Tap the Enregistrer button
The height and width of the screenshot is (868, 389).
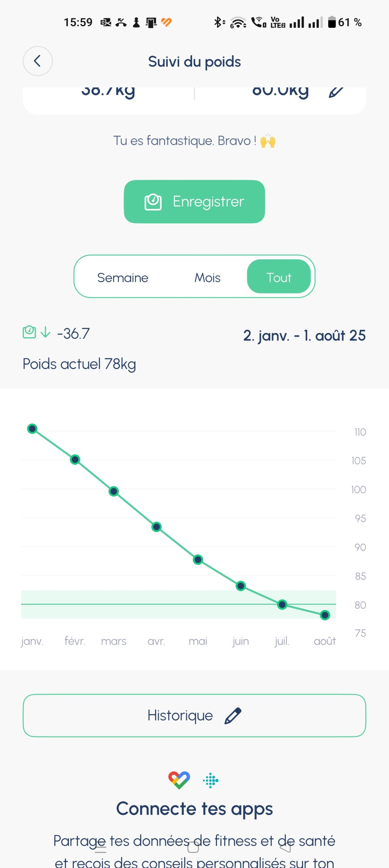(194, 202)
